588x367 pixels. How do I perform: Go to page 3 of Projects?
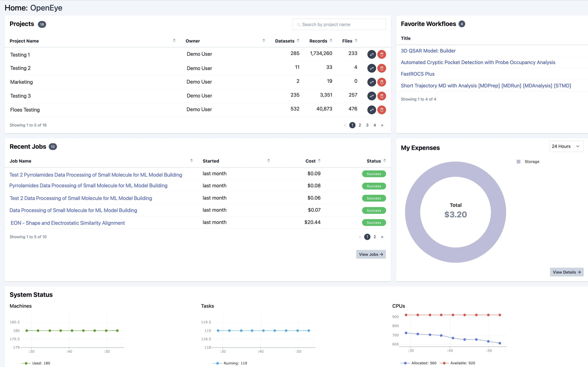pyautogui.click(x=367, y=125)
